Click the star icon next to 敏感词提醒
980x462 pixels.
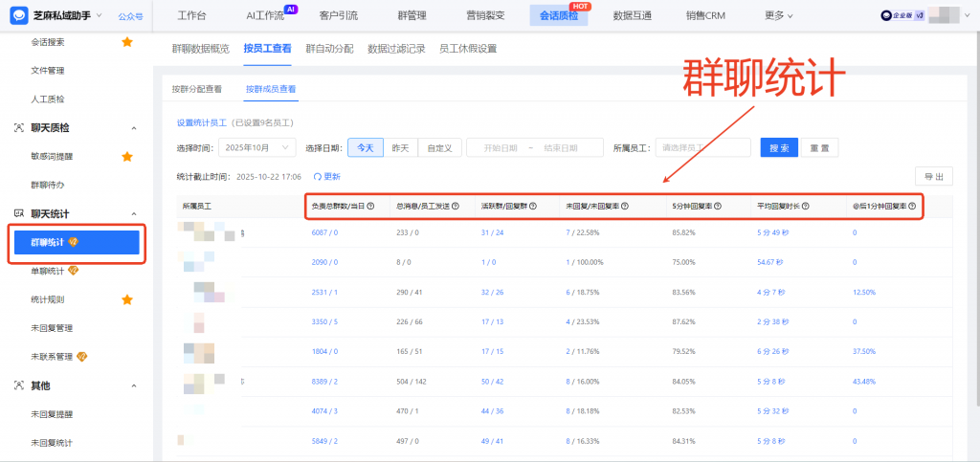click(127, 156)
